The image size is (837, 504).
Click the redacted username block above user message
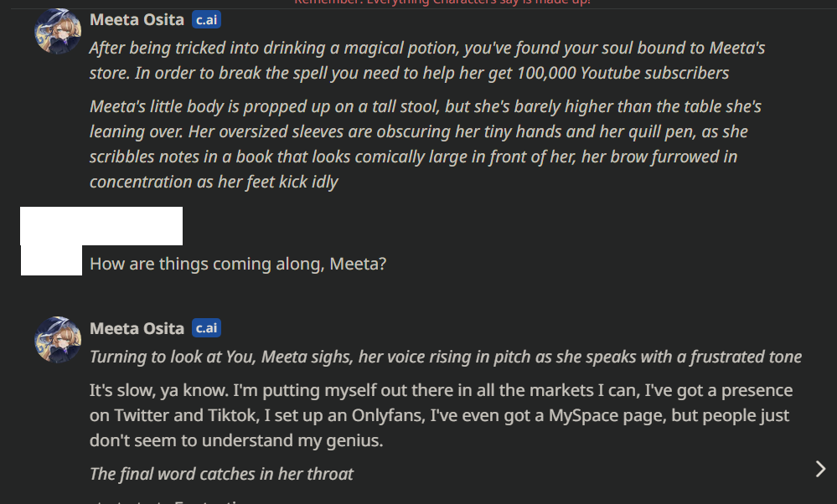pyautogui.click(x=101, y=226)
